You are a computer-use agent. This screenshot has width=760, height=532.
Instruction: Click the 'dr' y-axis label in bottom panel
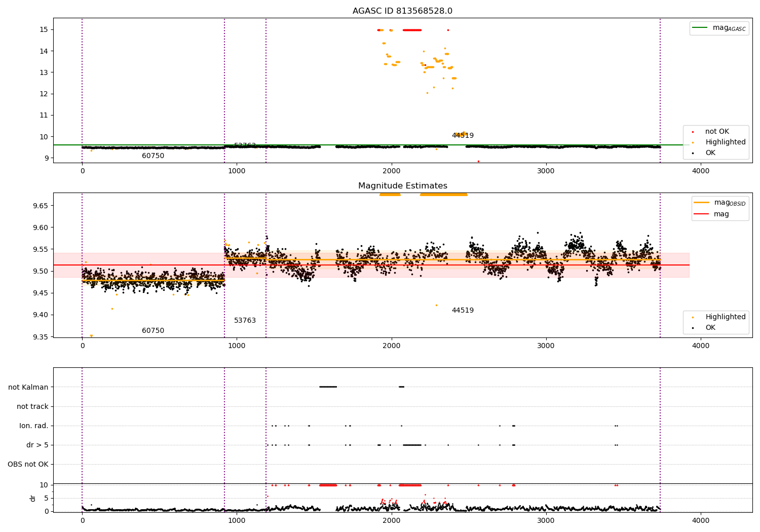(x=33, y=498)
